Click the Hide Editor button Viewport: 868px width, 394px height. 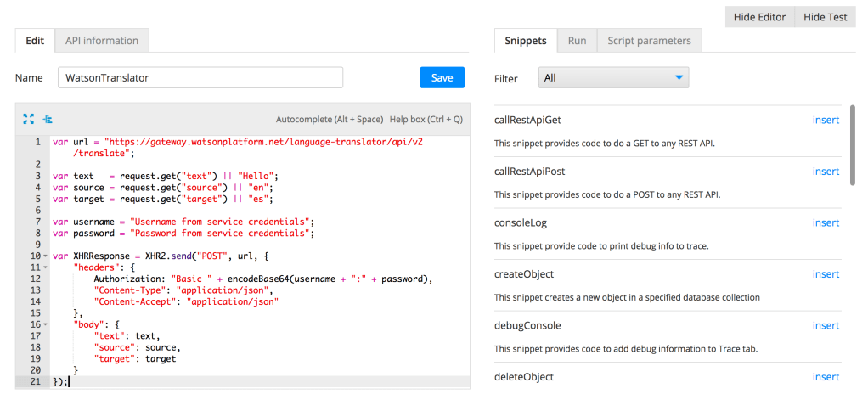[759, 17]
